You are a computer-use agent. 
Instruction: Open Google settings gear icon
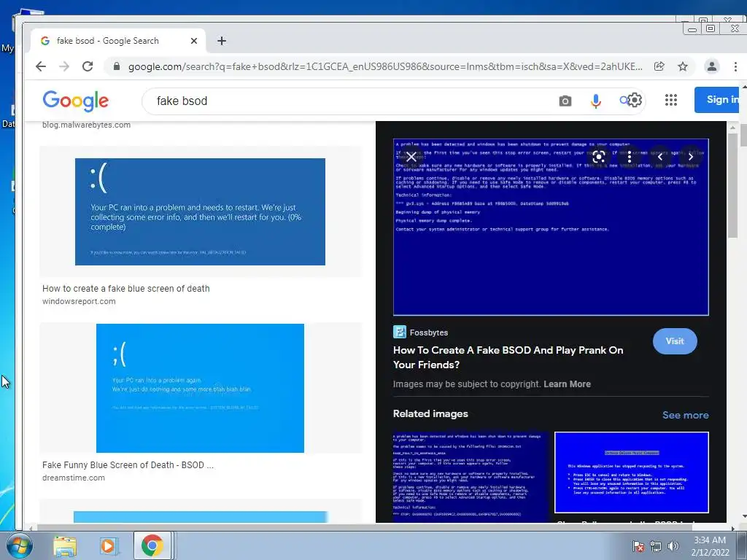click(x=635, y=100)
